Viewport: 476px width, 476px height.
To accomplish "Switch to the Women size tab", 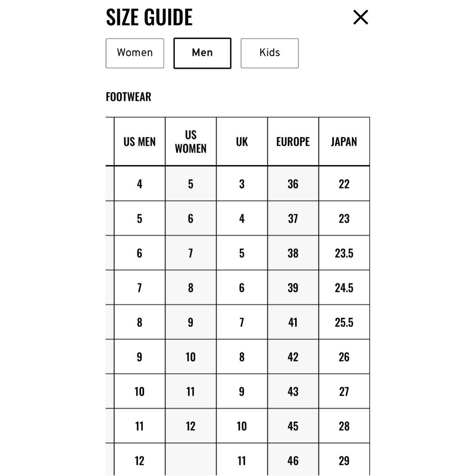I will tap(135, 53).
